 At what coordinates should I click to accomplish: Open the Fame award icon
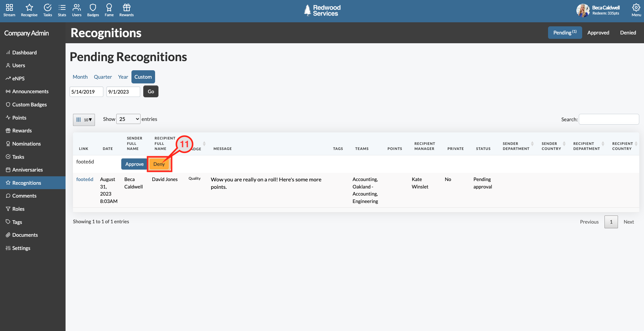coord(109,10)
